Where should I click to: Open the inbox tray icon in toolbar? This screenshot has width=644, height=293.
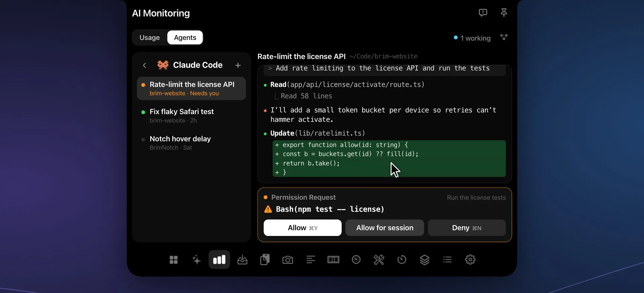click(x=242, y=260)
